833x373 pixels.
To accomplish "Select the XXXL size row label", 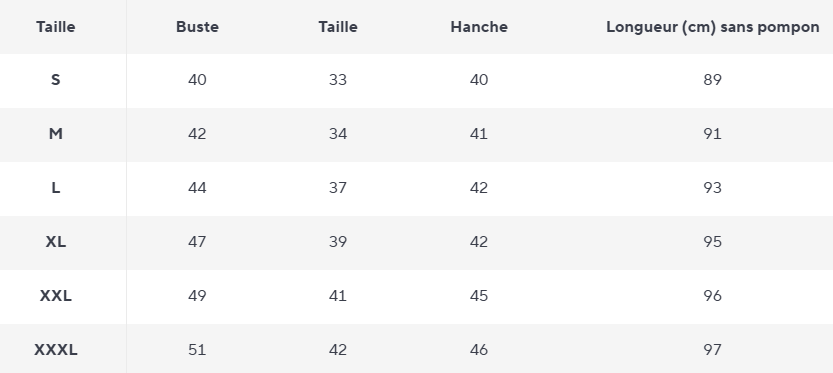I will tap(55, 350).
